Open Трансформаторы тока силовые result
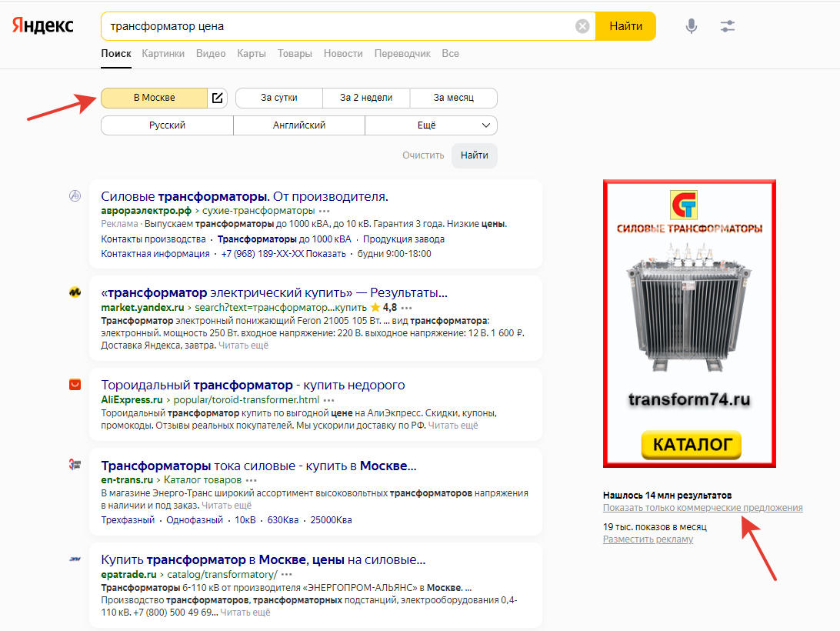The image size is (840, 631). [258, 466]
